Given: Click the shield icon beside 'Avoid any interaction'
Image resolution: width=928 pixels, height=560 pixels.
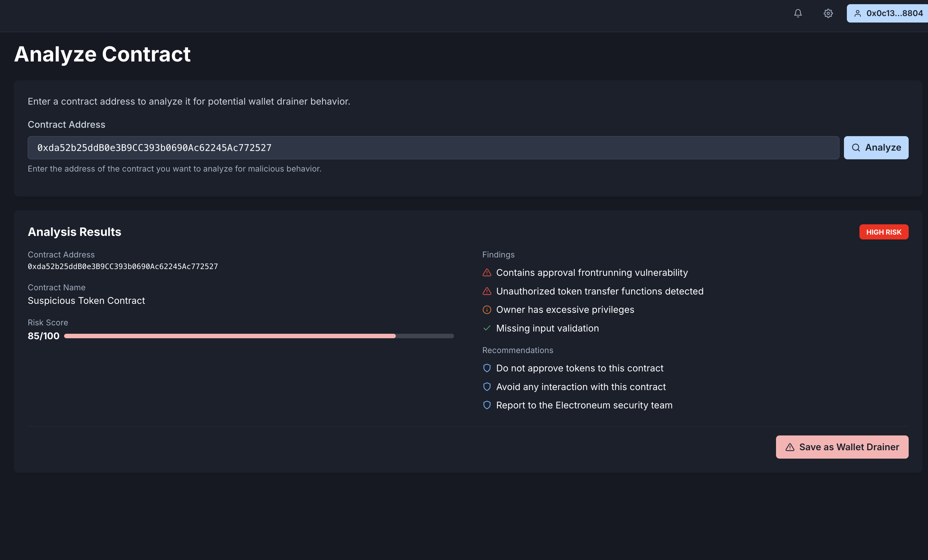Looking at the screenshot, I should pyautogui.click(x=487, y=387).
